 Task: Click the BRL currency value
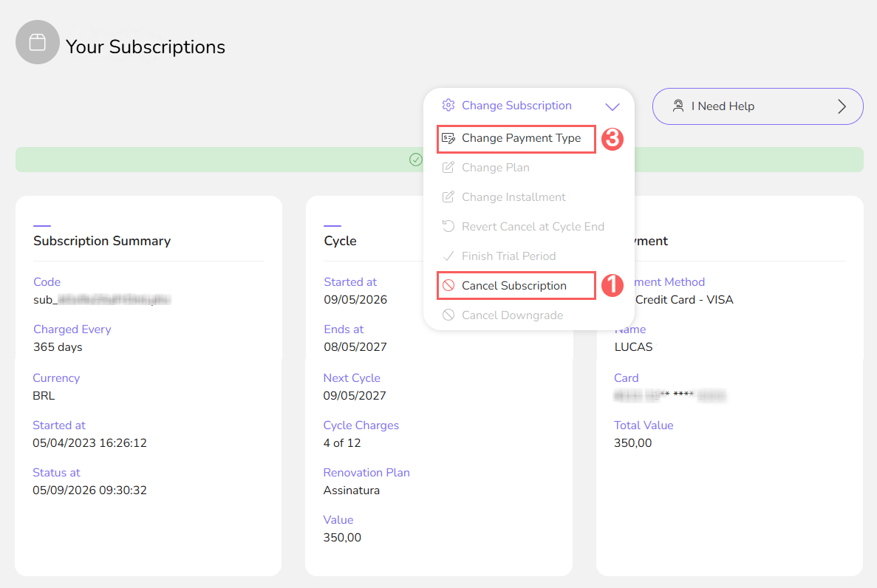click(44, 395)
